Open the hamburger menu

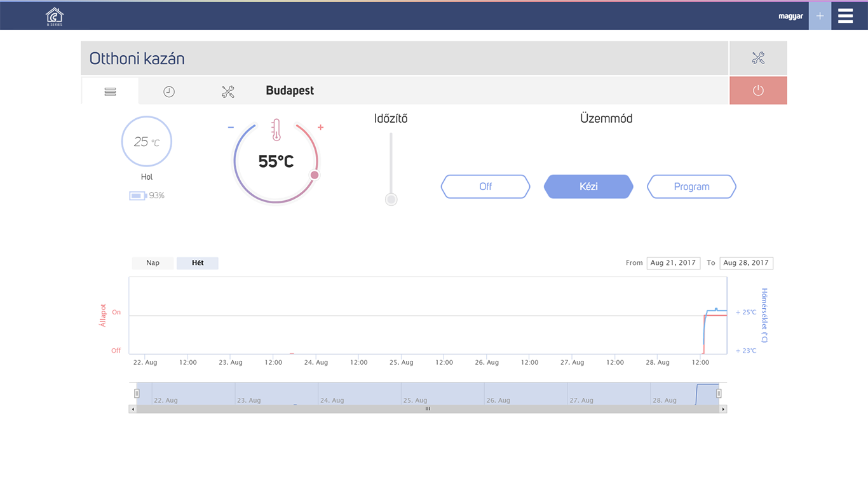pyautogui.click(x=845, y=16)
